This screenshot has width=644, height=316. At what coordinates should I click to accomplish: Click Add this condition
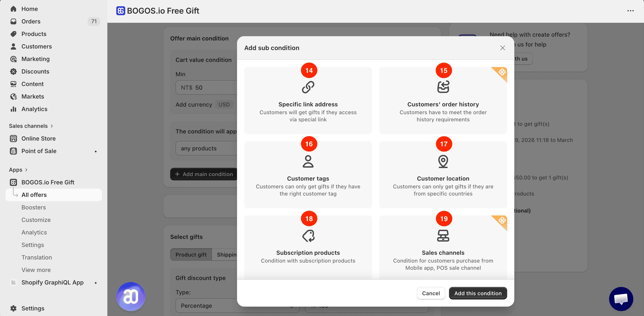(478, 293)
